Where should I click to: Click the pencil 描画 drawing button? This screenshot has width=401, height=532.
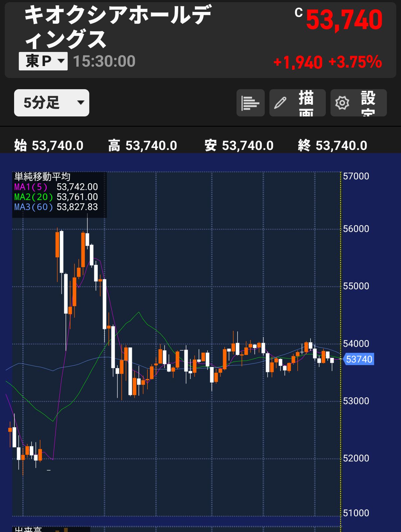click(x=297, y=103)
